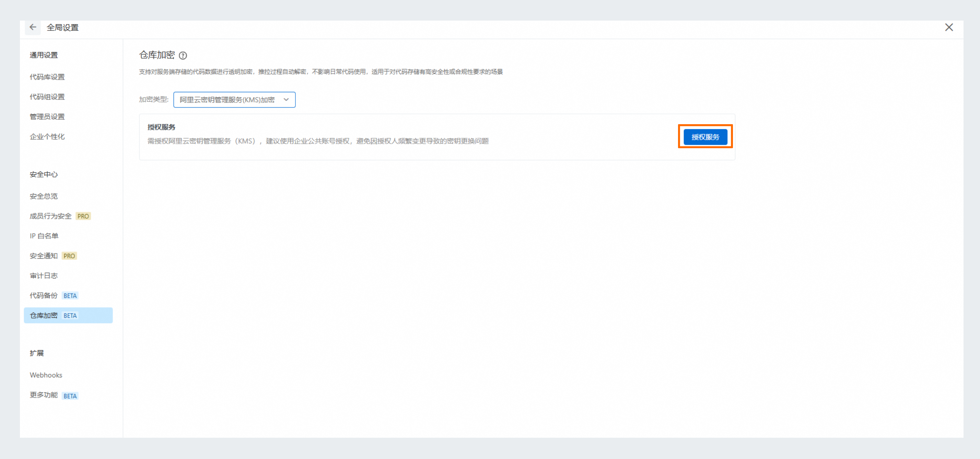Open 更多功能 BETA item

click(54, 395)
